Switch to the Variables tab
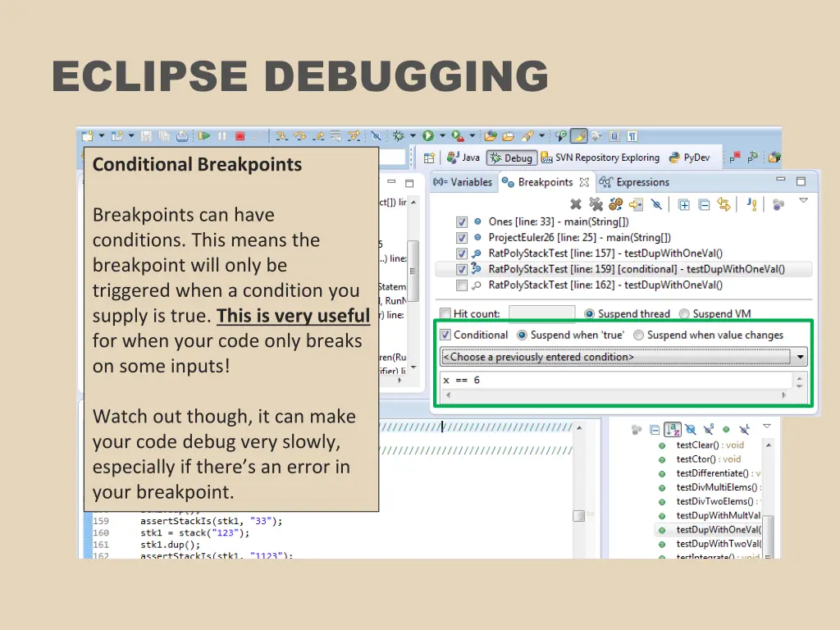Viewport: 840px width, 630px height. [x=464, y=182]
